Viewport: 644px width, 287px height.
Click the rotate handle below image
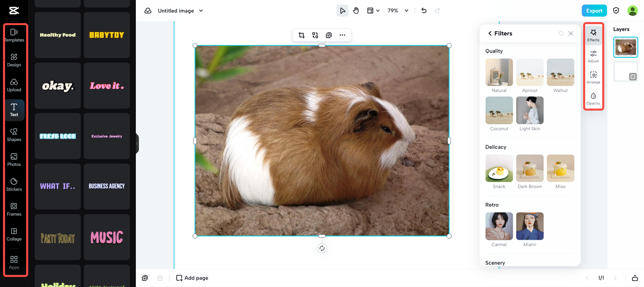(x=322, y=248)
